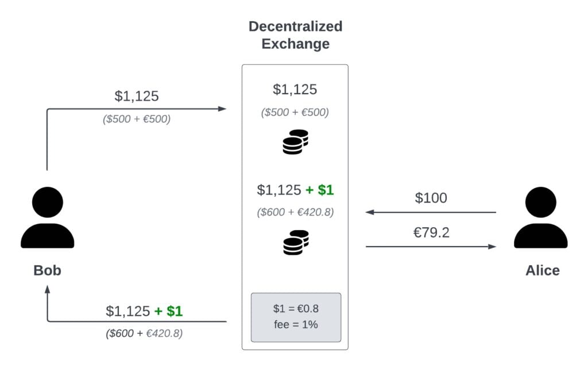This screenshot has width=588, height=366.
Task: Click the Bob person icon
Action: coord(47,217)
